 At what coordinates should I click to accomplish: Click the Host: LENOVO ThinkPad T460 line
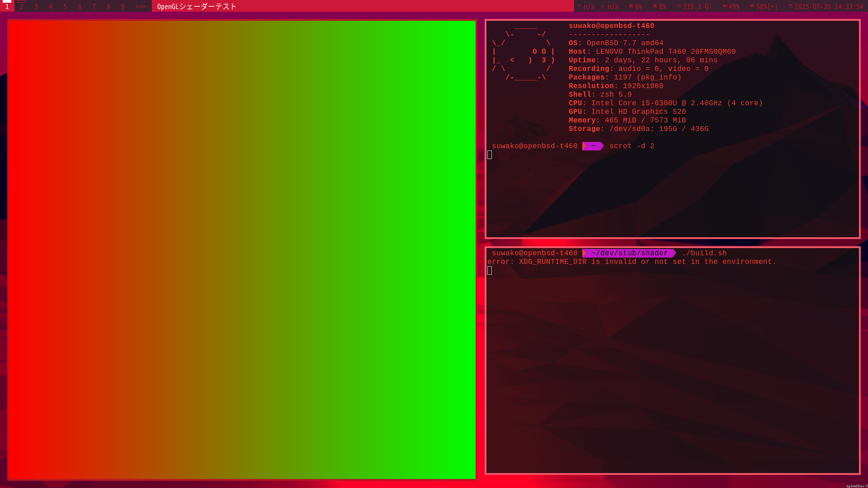[x=652, y=52]
